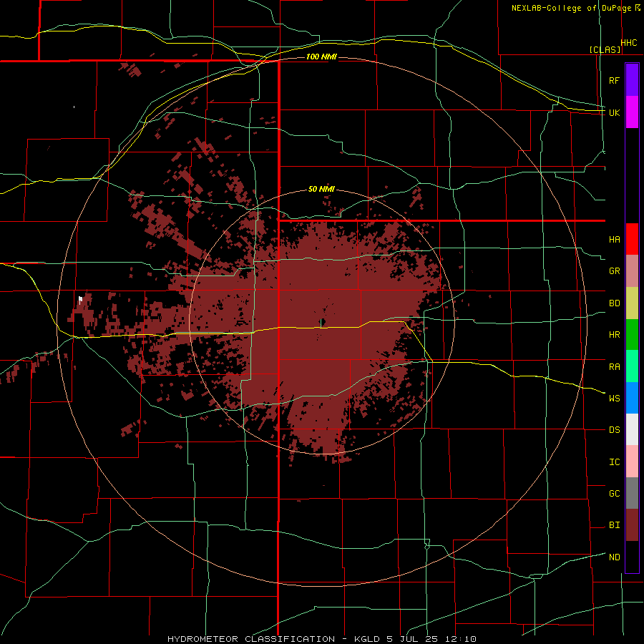This screenshot has width=644, height=644.
Task: Click the RA legend label
Action: click(x=614, y=367)
